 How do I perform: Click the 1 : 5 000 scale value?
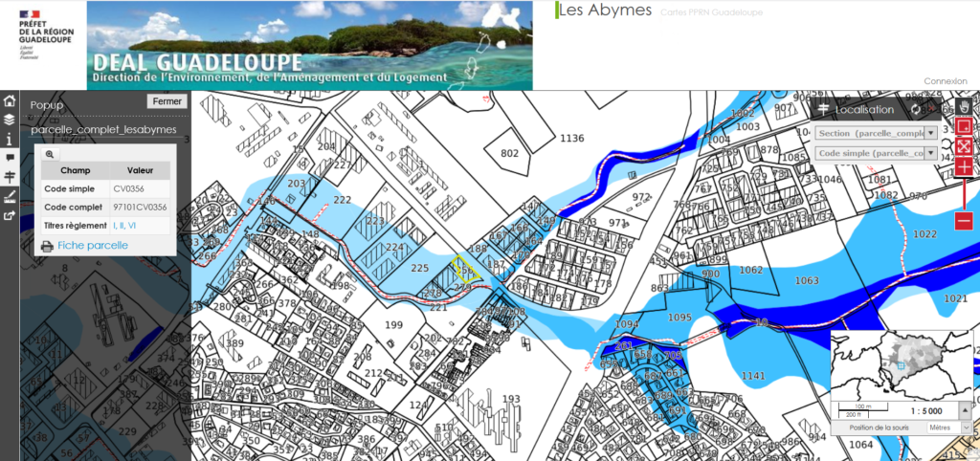coord(927,410)
